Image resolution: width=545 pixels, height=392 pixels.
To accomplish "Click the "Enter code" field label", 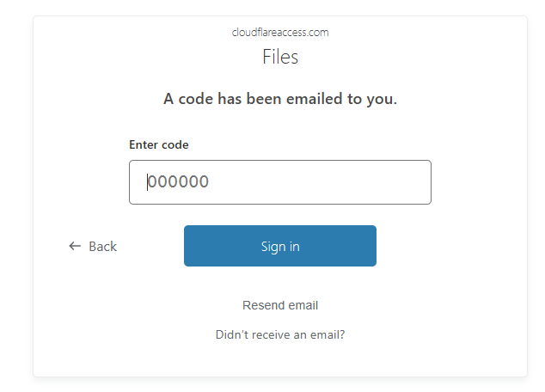I will point(159,144).
